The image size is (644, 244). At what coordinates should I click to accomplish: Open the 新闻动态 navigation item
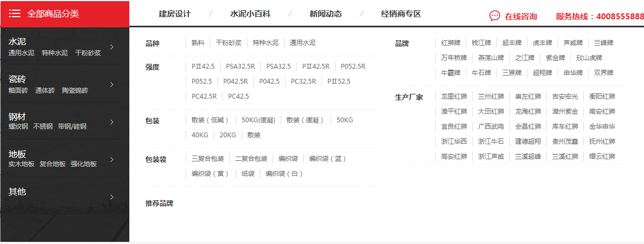click(x=325, y=14)
